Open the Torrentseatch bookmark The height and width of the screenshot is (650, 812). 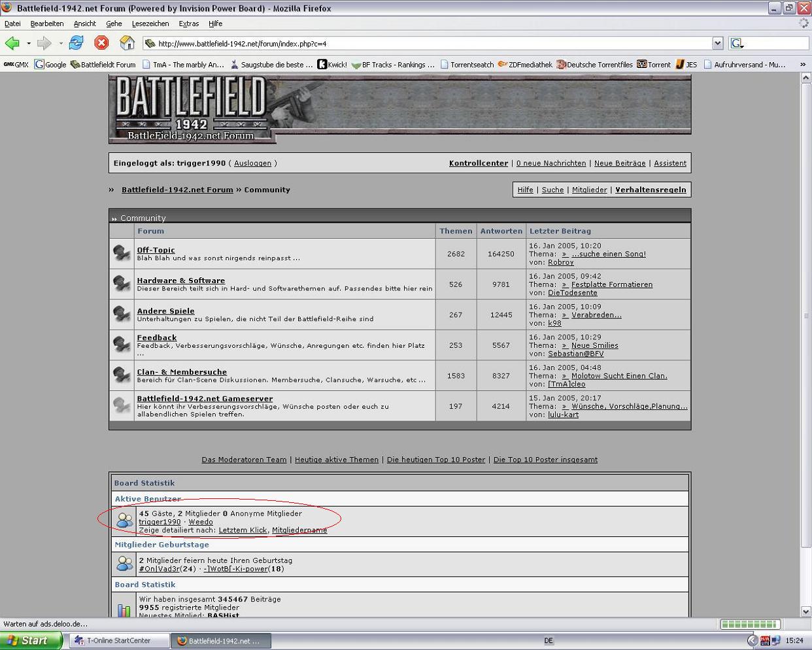(x=467, y=65)
